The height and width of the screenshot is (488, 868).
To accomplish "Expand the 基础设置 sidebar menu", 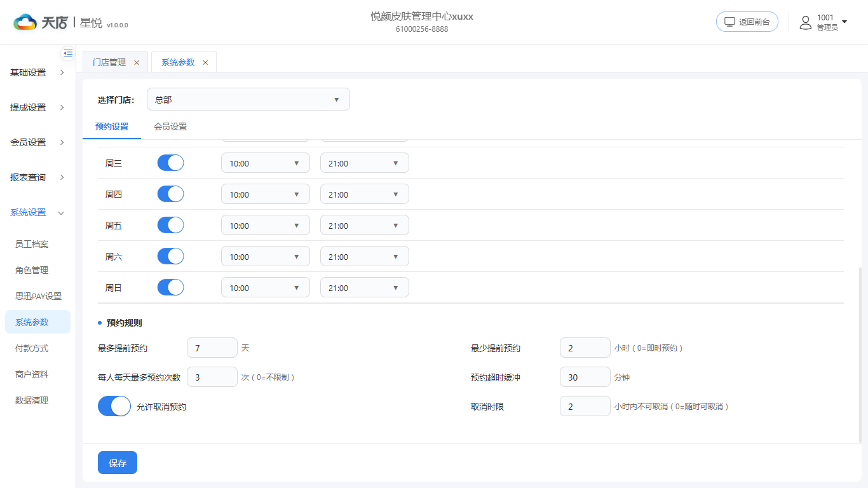I will pos(37,72).
